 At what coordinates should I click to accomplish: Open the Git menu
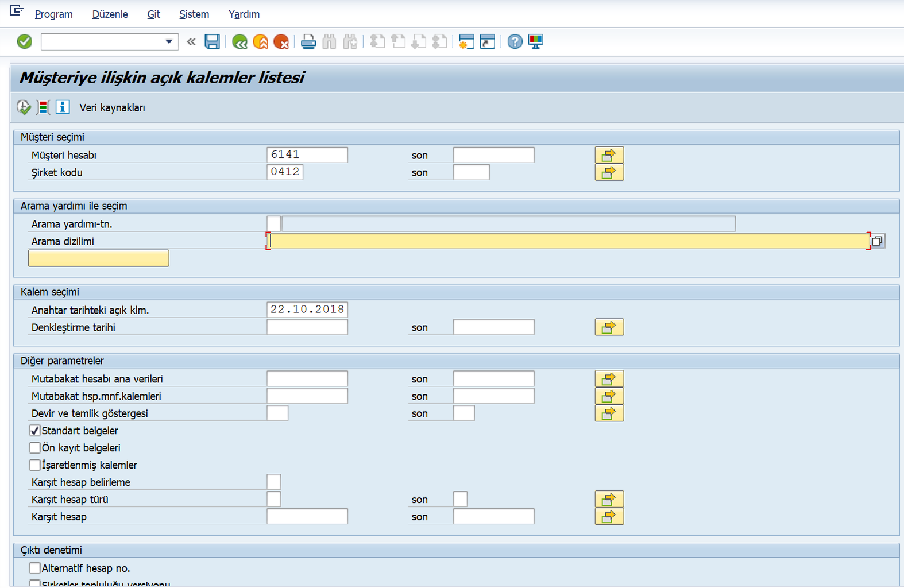click(x=153, y=14)
